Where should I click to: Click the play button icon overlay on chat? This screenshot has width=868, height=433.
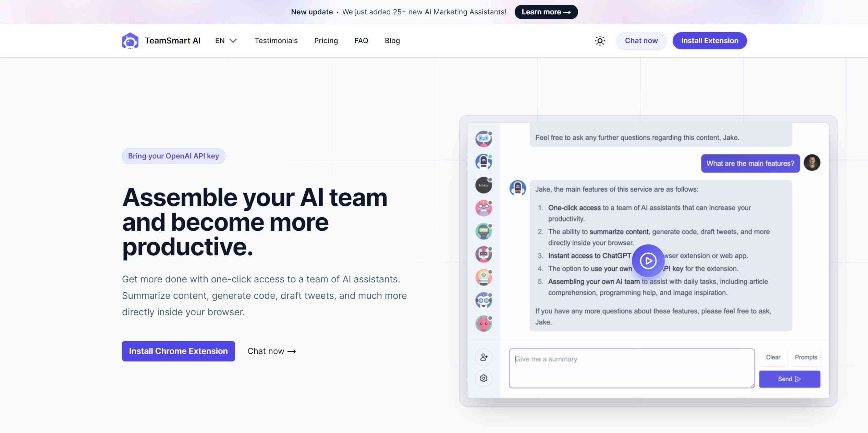point(648,260)
